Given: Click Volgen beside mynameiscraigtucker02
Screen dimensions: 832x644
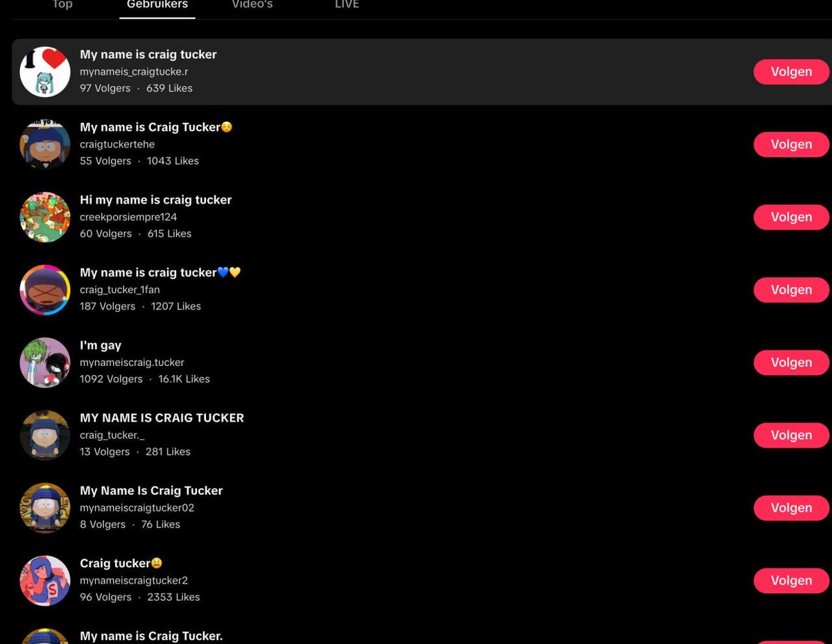Looking at the screenshot, I should tap(791, 508).
